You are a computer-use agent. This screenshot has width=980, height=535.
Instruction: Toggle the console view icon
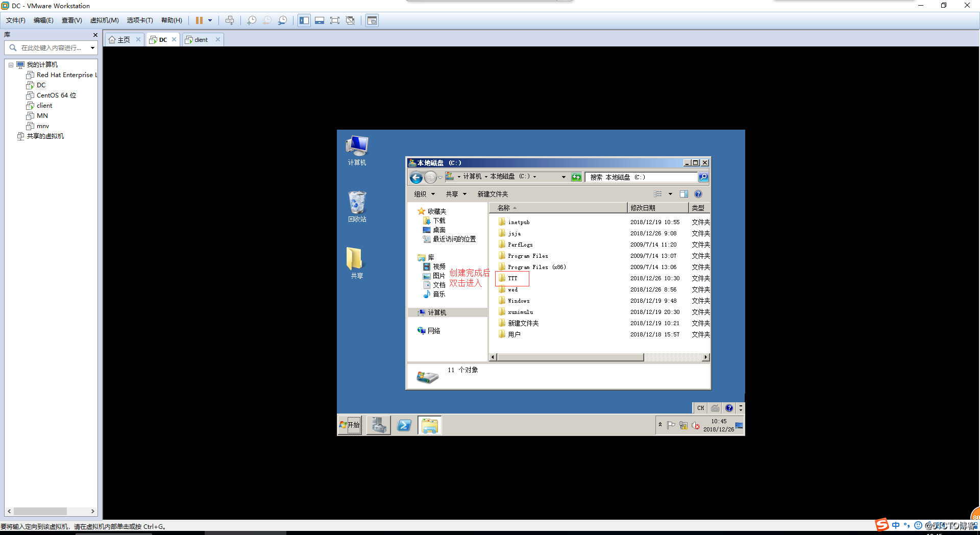tap(372, 20)
